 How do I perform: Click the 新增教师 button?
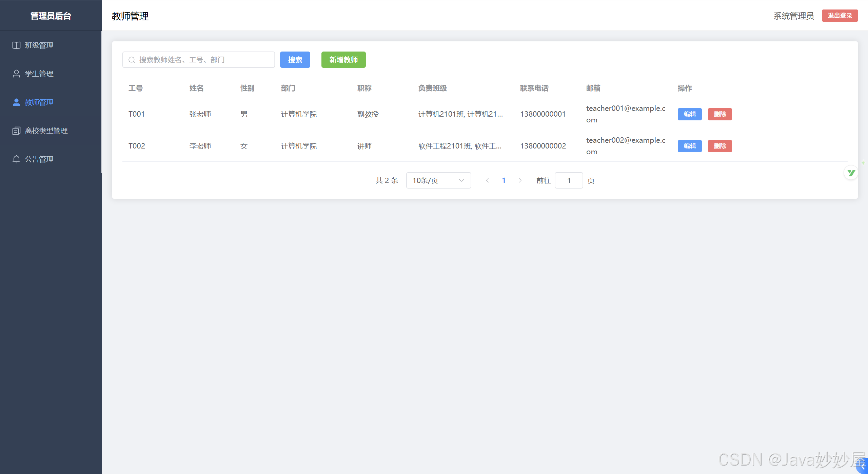pyautogui.click(x=343, y=60)
